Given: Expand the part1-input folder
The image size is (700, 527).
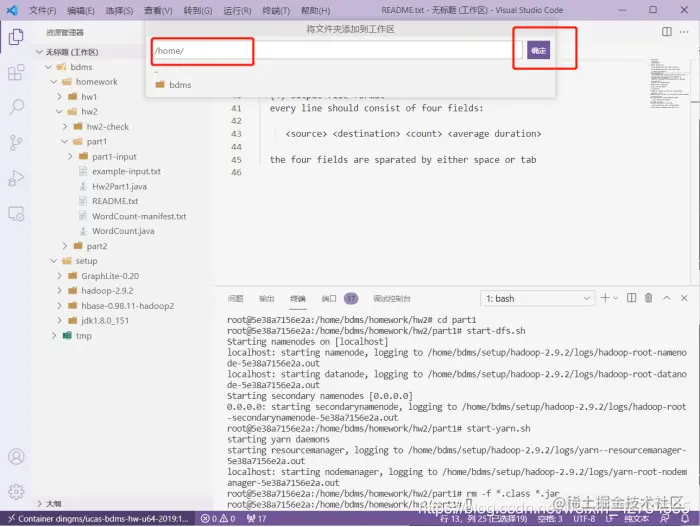Looking at the screenshot, I should click(x=70, y=156).
